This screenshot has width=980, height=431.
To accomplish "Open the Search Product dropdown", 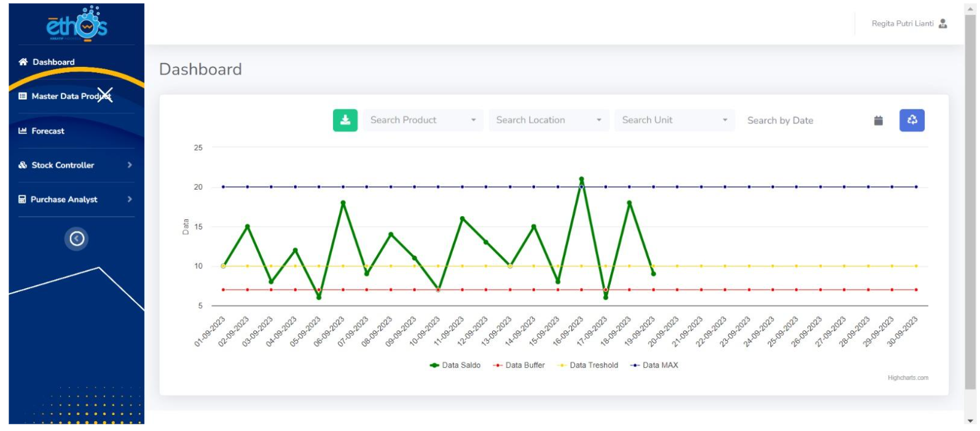I will (422, 120).
